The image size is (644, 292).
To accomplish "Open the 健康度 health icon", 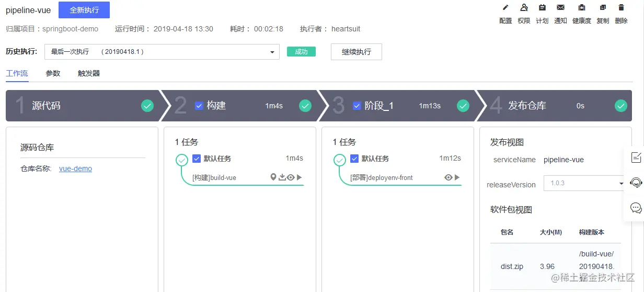I will click(582, 7).
